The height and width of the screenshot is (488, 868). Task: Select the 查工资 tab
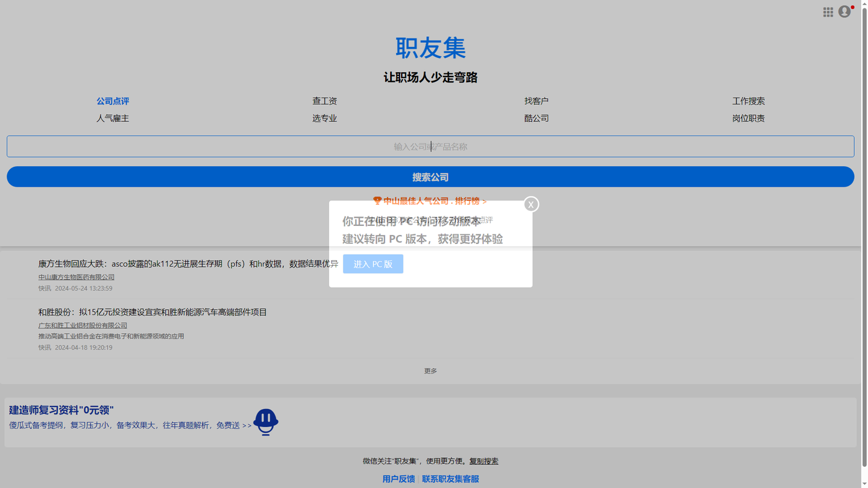(324, 101)
